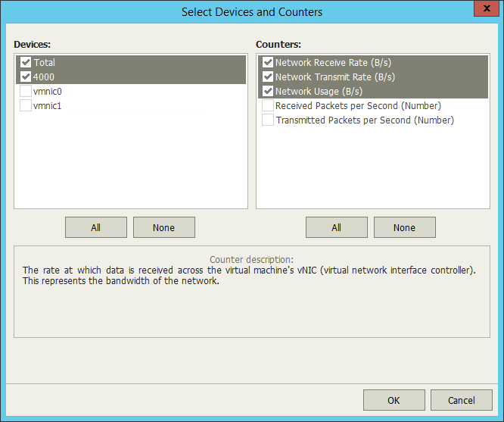
Task: Uncheck Network Transmit Rate counter
Action: [267, 77]
